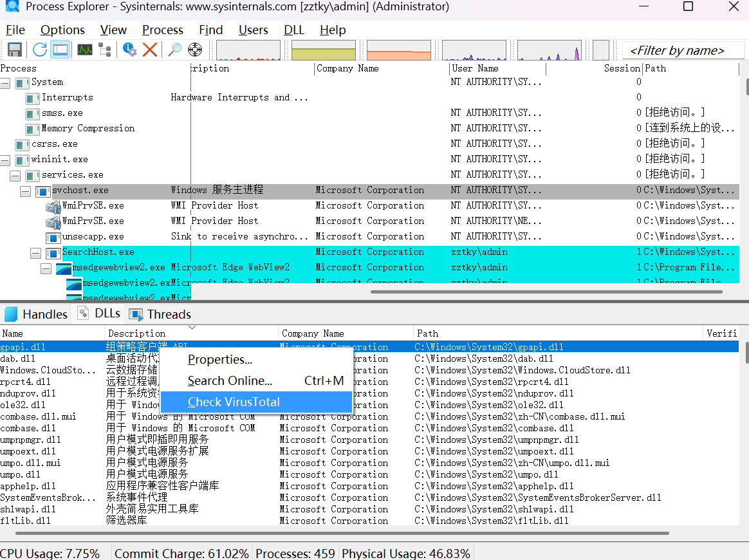Click the Find handle or DLL magnifier
This screenshot has width=749, height=560.
[175, 50]
